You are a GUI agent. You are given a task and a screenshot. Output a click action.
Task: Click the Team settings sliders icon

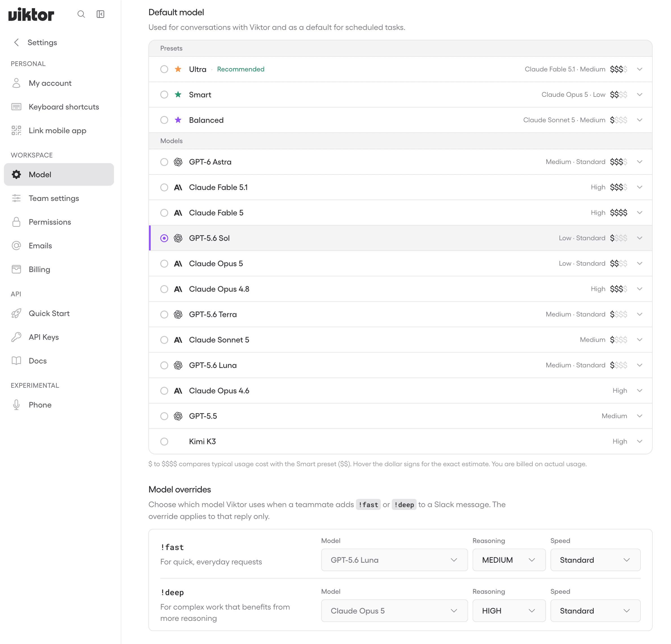pos(16,198)
